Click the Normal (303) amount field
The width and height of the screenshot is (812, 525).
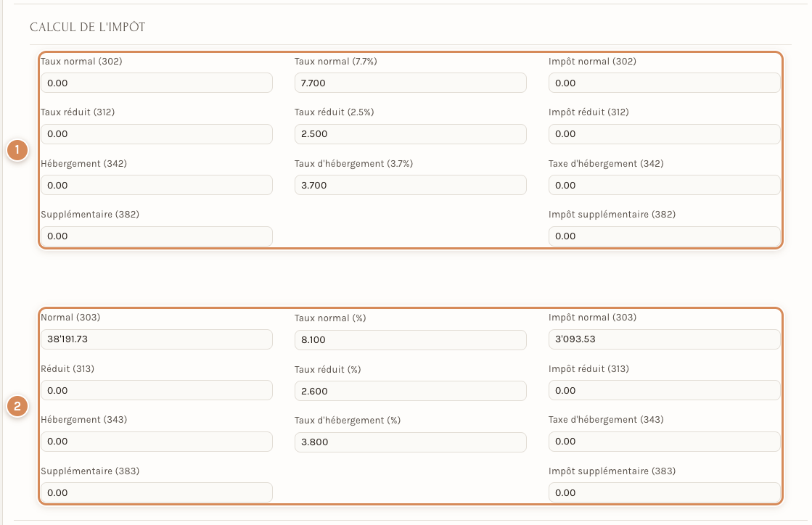coord(157,339)
